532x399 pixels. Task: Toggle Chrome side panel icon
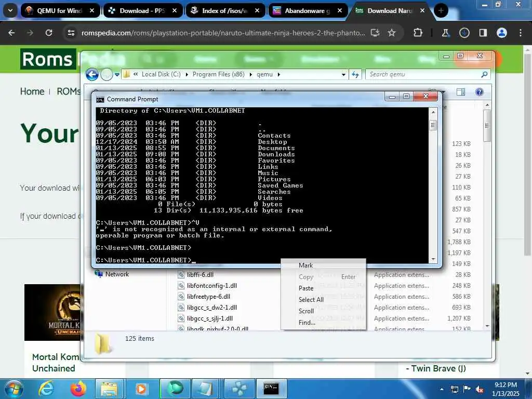(483, 33)
